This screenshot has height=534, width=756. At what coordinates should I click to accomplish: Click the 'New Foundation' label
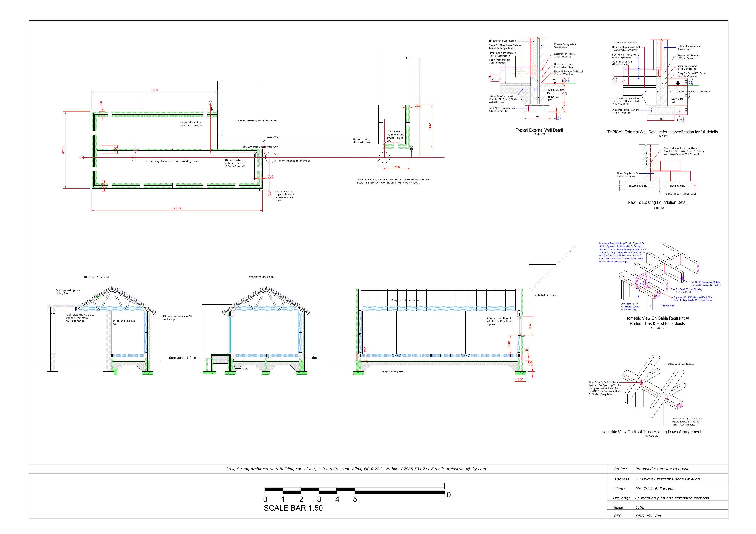[x=678, y=186]
